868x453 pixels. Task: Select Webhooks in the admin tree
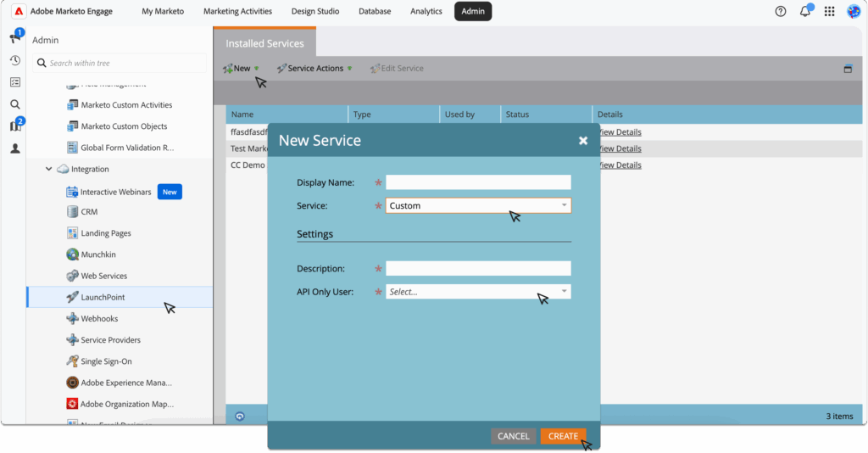99,319
